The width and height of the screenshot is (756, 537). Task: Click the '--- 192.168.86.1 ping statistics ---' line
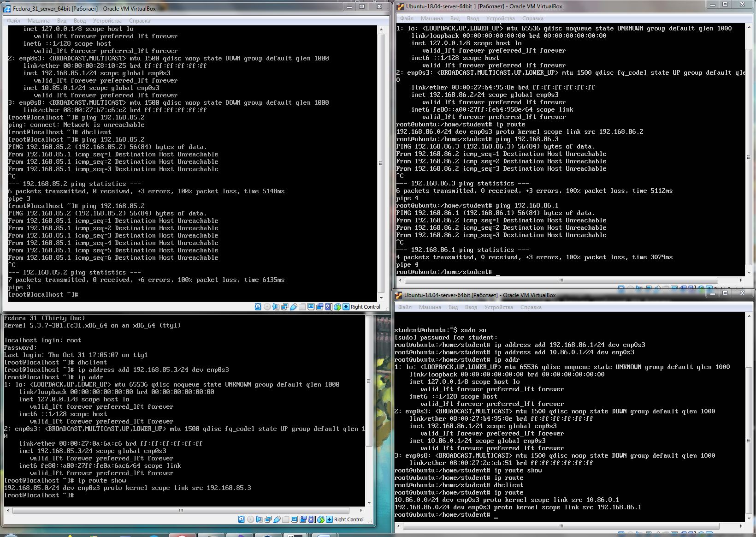click(462, 250)
